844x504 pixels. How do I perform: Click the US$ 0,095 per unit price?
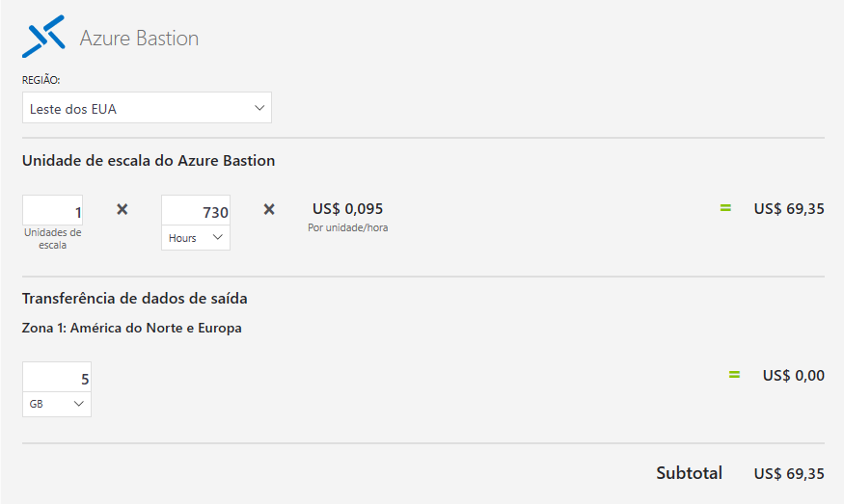[347, 209]
